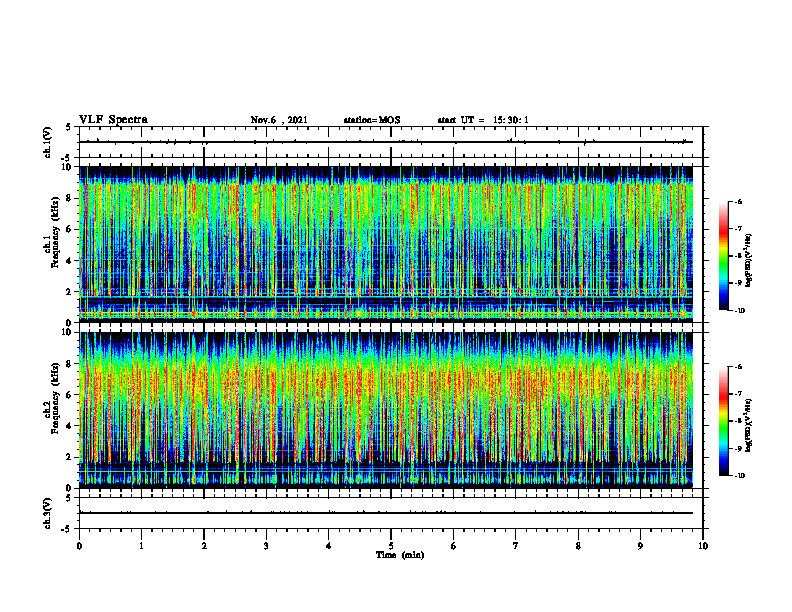Click the "6" kHz tick on ch.1 frequency axis
Viewport: 792px width, 612px height.
[x=69, y=229]
